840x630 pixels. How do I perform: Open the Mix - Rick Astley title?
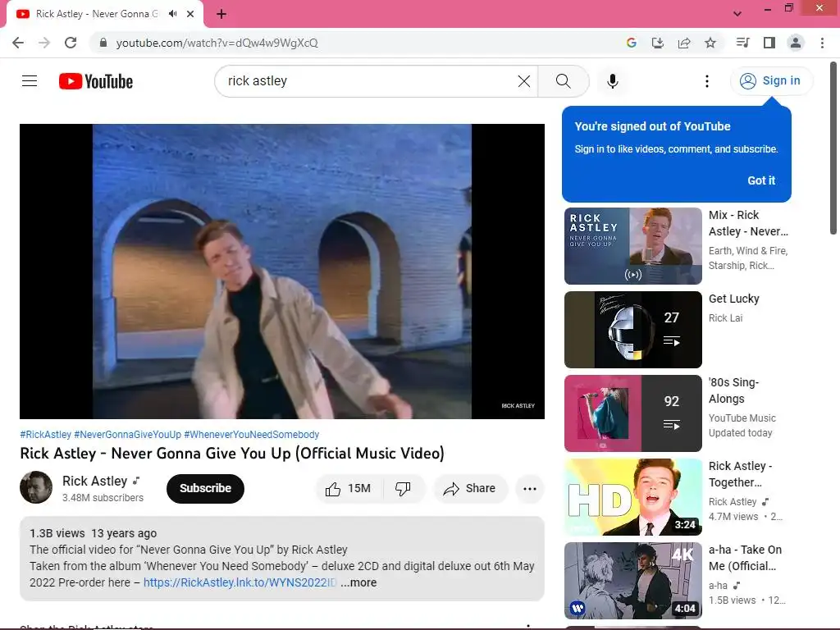748,223
